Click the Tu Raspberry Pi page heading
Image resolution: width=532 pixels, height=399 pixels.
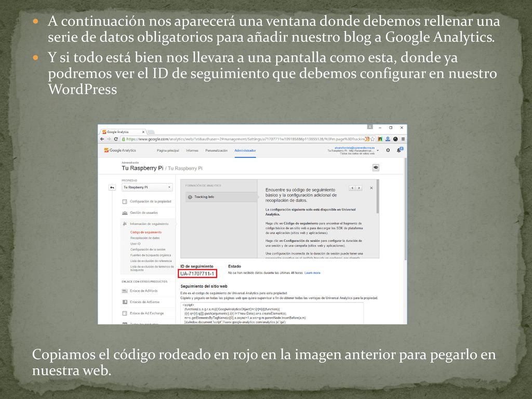tap(142, 168)
